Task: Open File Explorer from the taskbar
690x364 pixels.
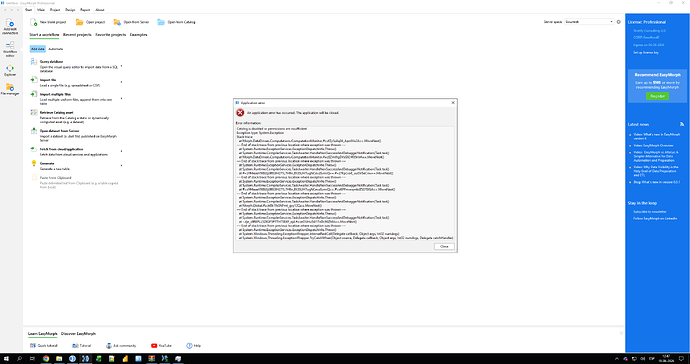Action: coord(59,359)
